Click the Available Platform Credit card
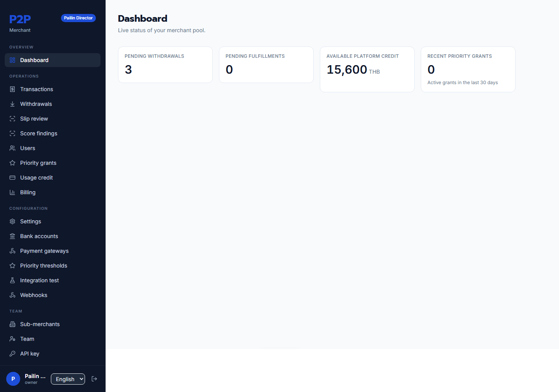 (367, 69)
